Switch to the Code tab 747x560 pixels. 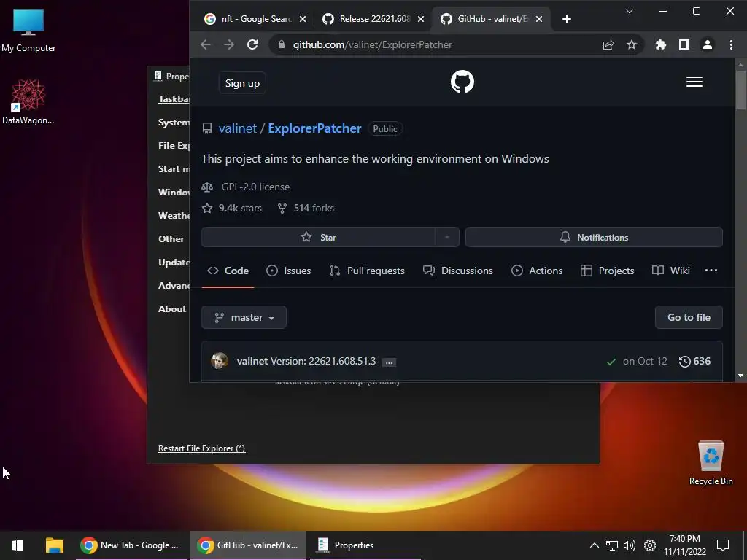click(x=228, y=271)
